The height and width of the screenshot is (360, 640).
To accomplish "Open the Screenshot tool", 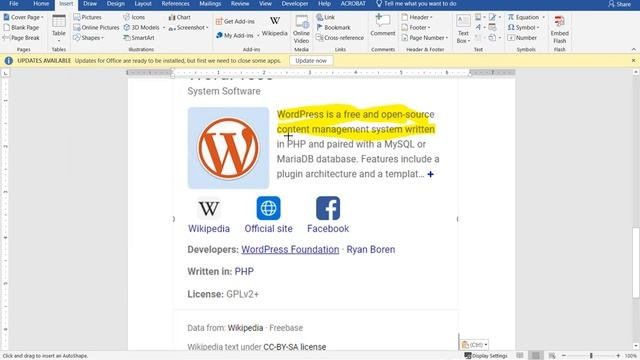I will click(188, 27).
